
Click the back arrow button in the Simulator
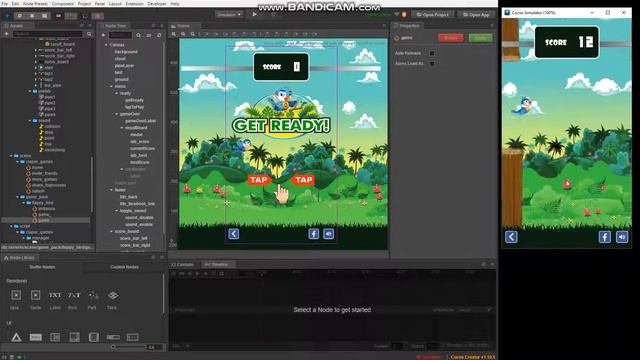tap(511, 237)
